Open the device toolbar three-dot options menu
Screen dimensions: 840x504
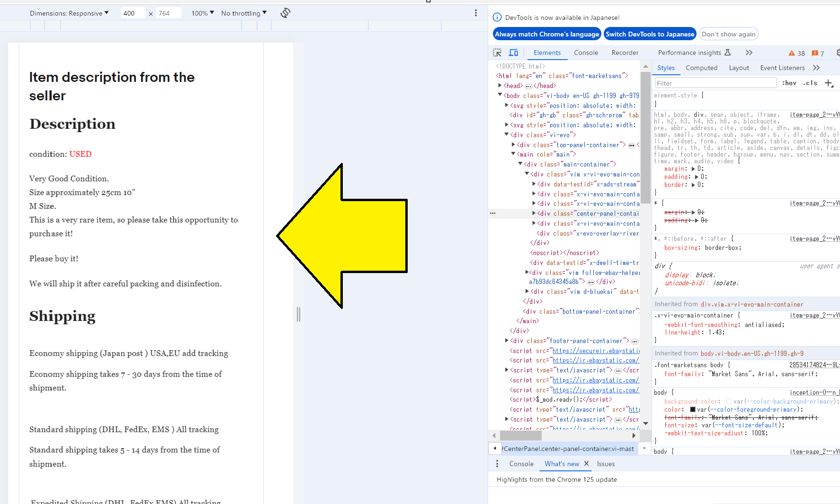click(x=476, y=13)
